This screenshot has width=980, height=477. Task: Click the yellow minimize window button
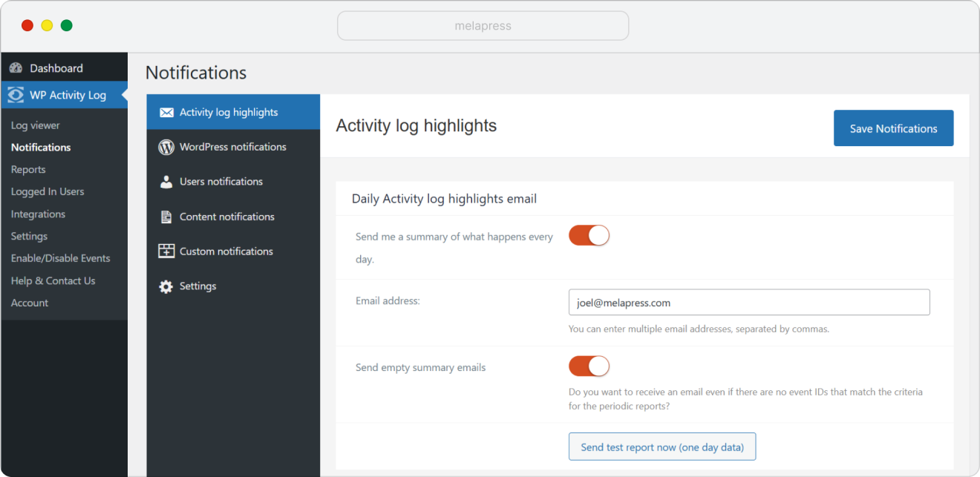[47, 25]
